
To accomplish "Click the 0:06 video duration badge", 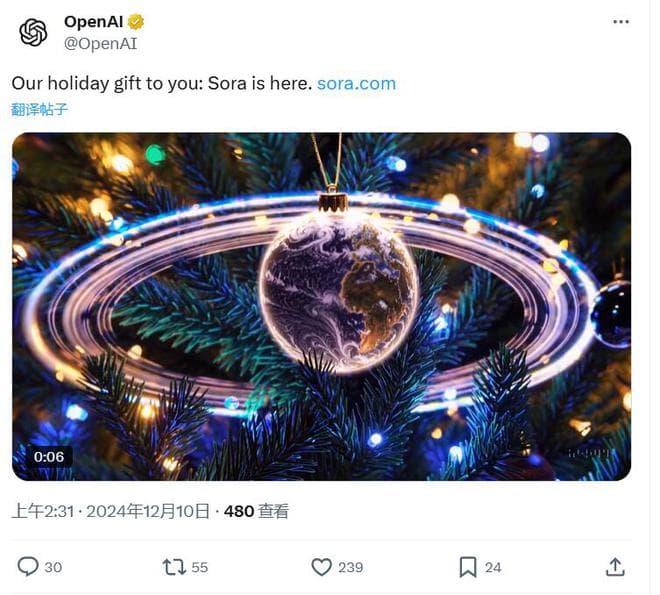I will pyautogui.click(x=49, y=457).
